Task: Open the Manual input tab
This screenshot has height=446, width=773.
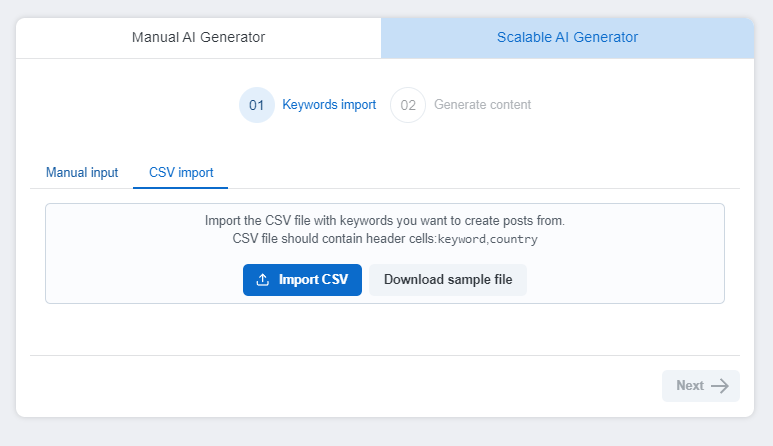Action: click(82, 172)
